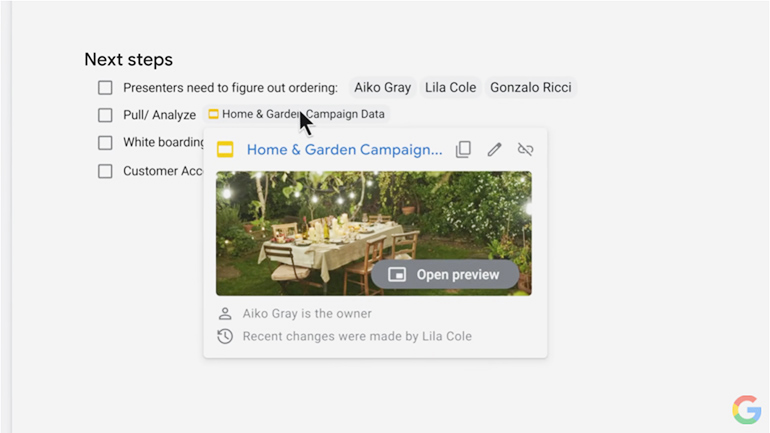Remove link with the unlink icon
The width and height of the screenshot is (770, 433).
525,149
